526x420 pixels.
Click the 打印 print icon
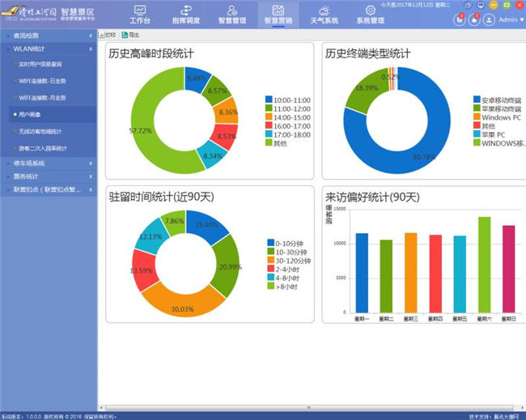(107, 36)
